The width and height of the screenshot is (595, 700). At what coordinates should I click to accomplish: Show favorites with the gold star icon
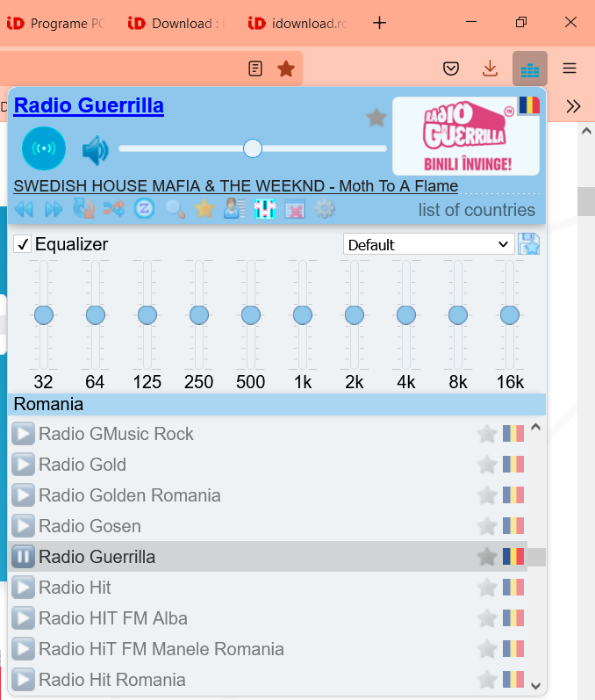click(x=204, y=208)
